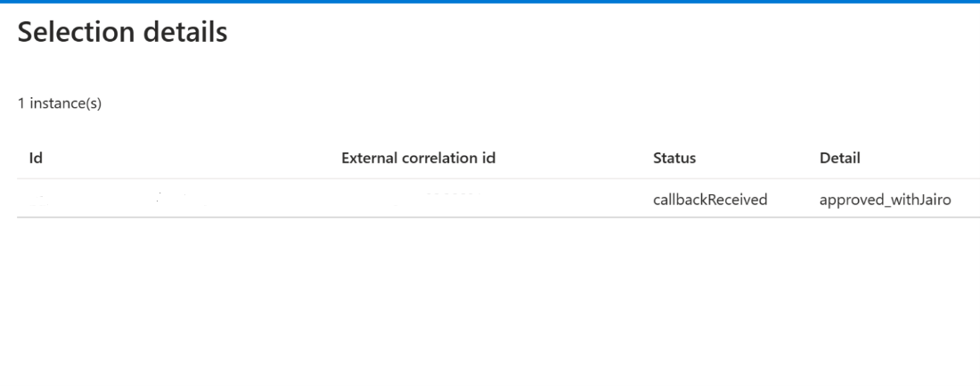This screenshot has width=980, height=386.
Task: Click the word External in the column header
Action: coord(369,159)
